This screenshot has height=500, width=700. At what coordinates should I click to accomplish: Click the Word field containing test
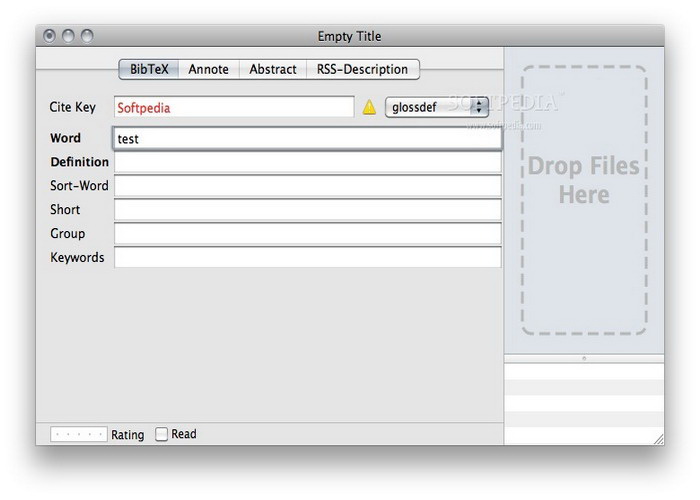[307, 139]
